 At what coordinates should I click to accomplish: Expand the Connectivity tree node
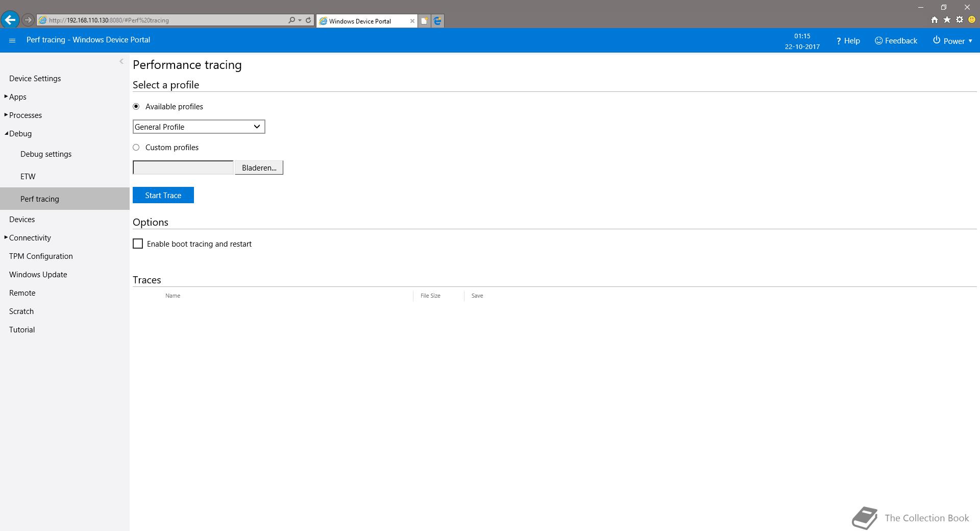(x=6, y=237)
